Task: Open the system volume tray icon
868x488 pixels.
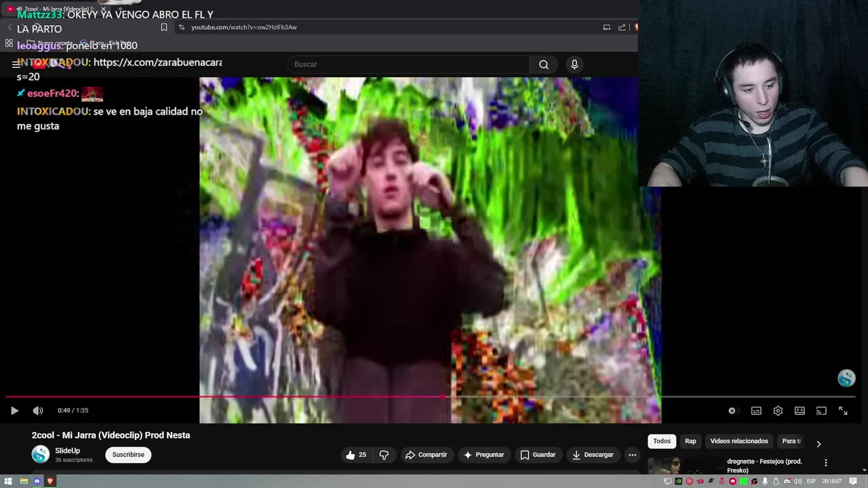Action: tap(798, 481)
